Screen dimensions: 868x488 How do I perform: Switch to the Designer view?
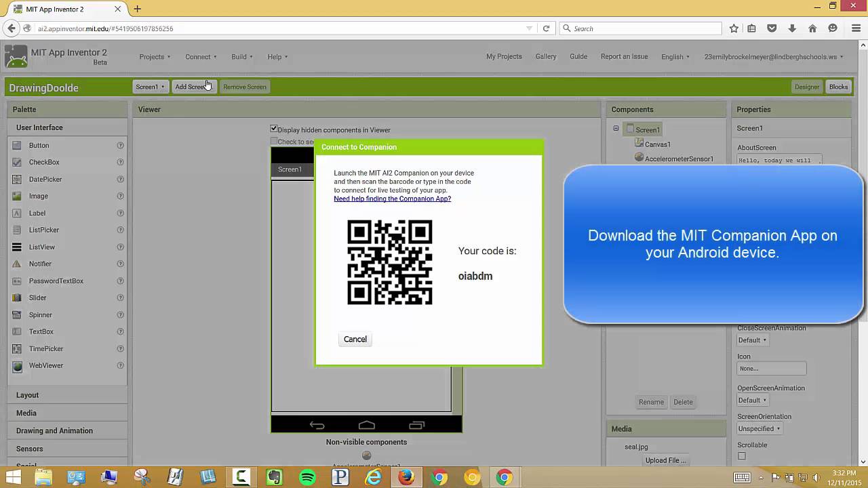807,87
